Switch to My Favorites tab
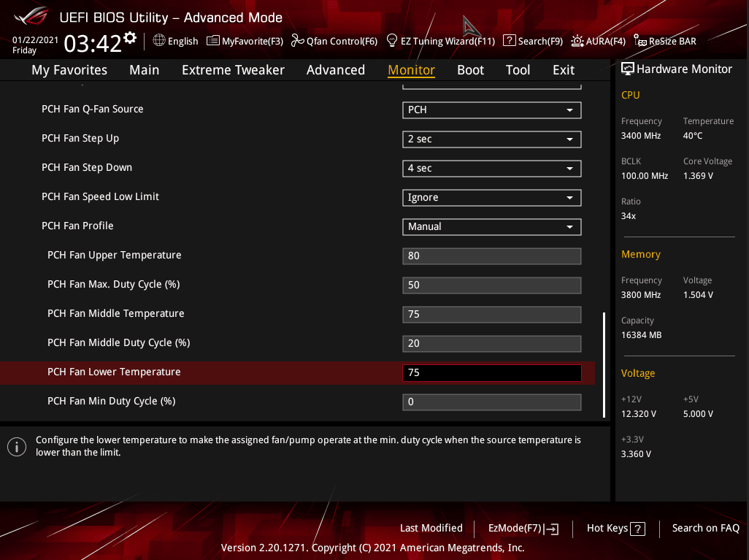Image resolution: width=749 pixels, height=560 pixels. tap(69, 70)
